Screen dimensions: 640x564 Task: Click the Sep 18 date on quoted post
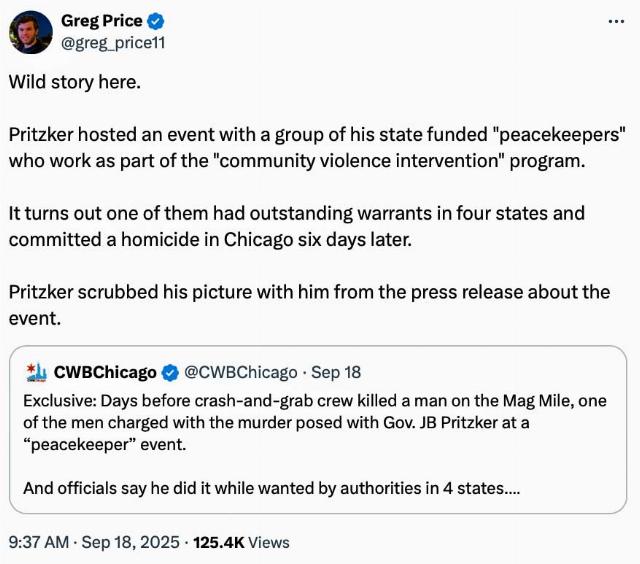(336, 372)
